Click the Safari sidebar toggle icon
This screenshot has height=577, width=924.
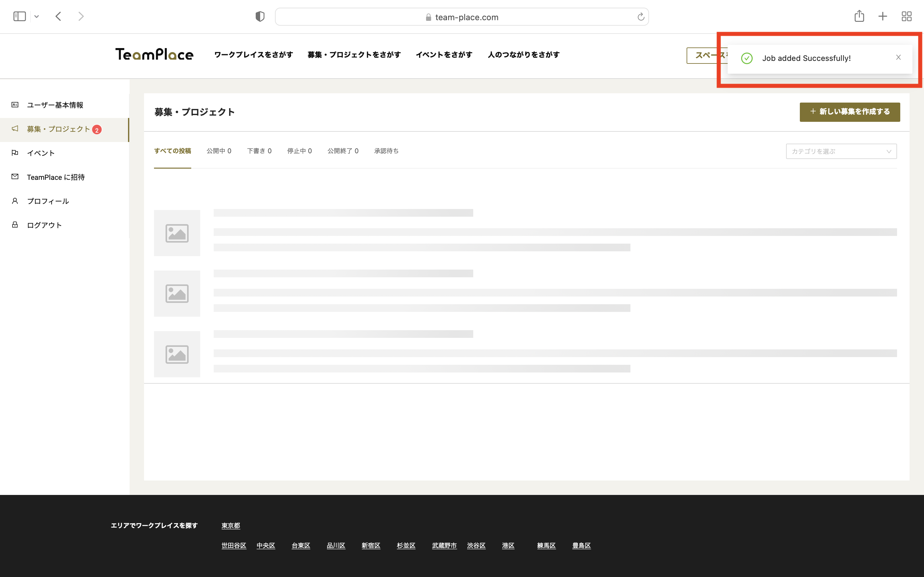click(x=20, y=16)
